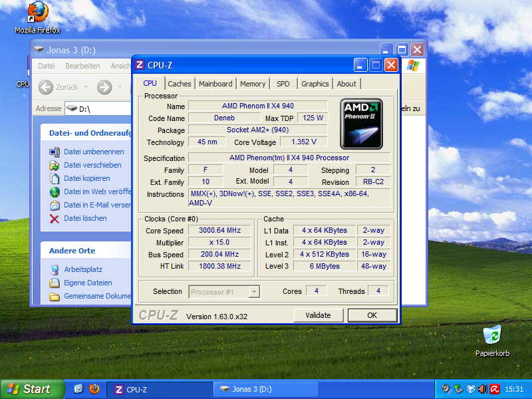Switch to the Mainboard tab

[215, 84]
